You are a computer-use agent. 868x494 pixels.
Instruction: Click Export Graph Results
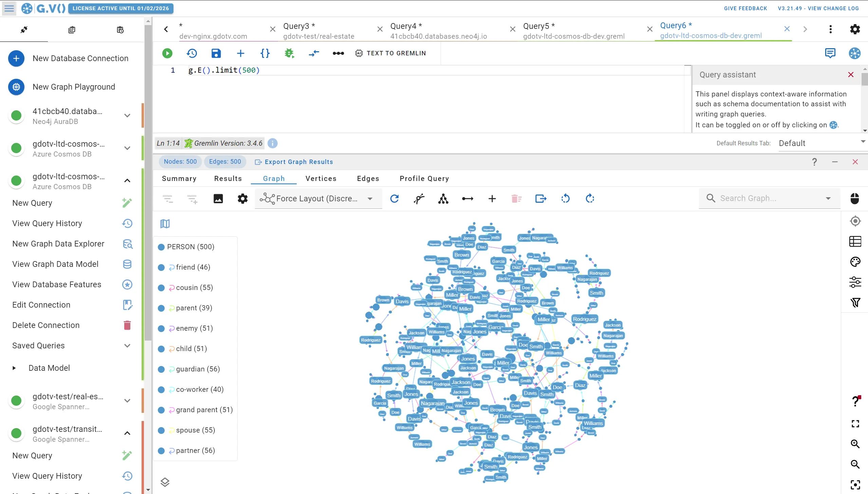[x=294, y=162]
